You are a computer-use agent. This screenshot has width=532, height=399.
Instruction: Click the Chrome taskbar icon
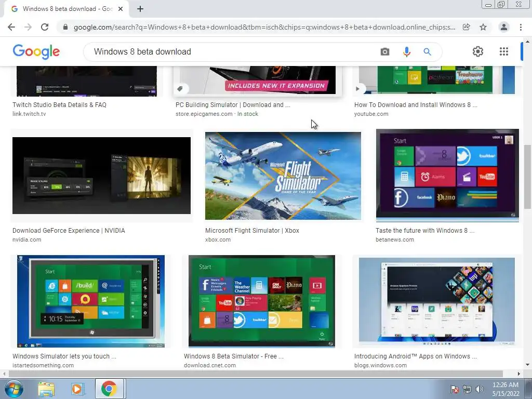pyautogui.click(x=109, y=389)
